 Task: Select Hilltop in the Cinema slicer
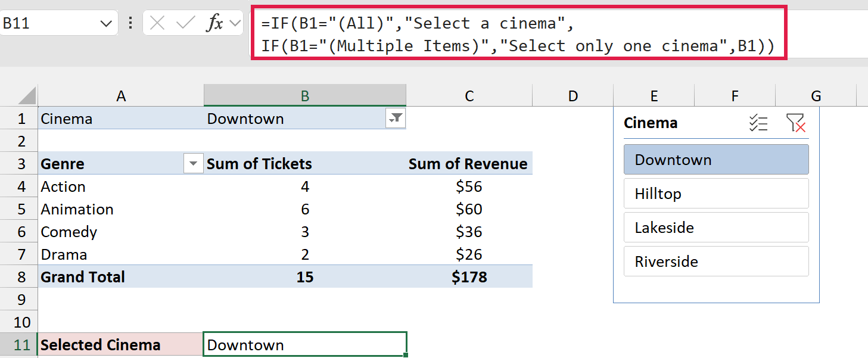pos(716,194)
